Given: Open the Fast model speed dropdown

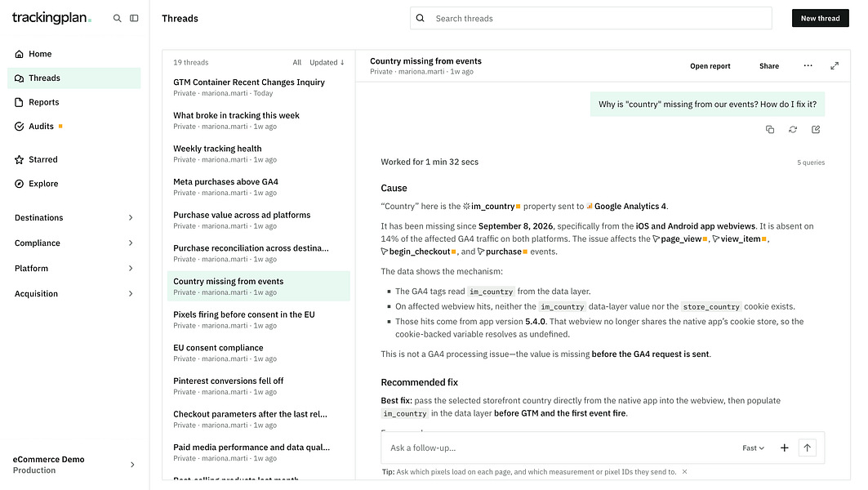Looking at the screenshot, I should click(x=753, y=448).
